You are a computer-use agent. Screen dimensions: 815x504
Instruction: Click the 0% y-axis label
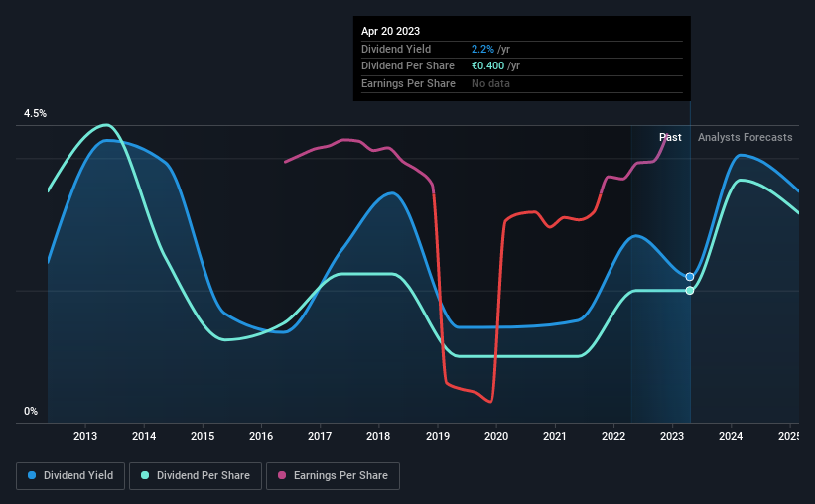tap(31, 411)
